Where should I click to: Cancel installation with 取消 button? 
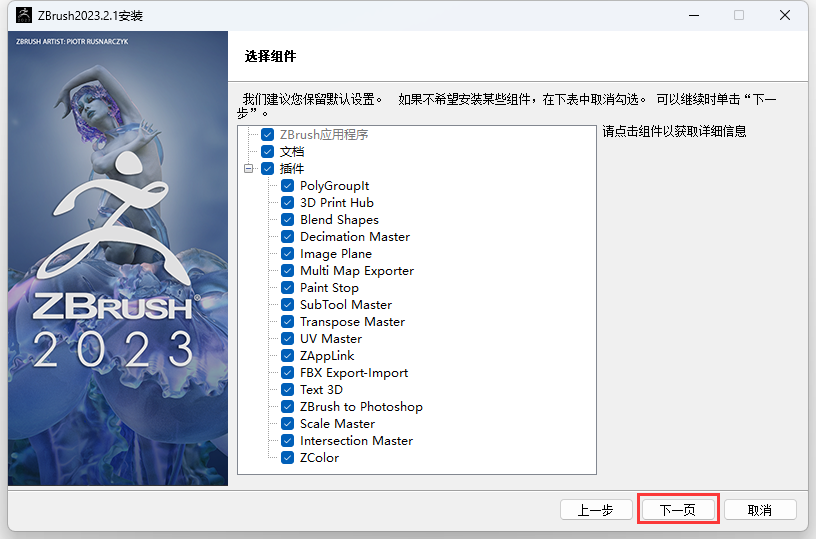(x=760, y=510)
